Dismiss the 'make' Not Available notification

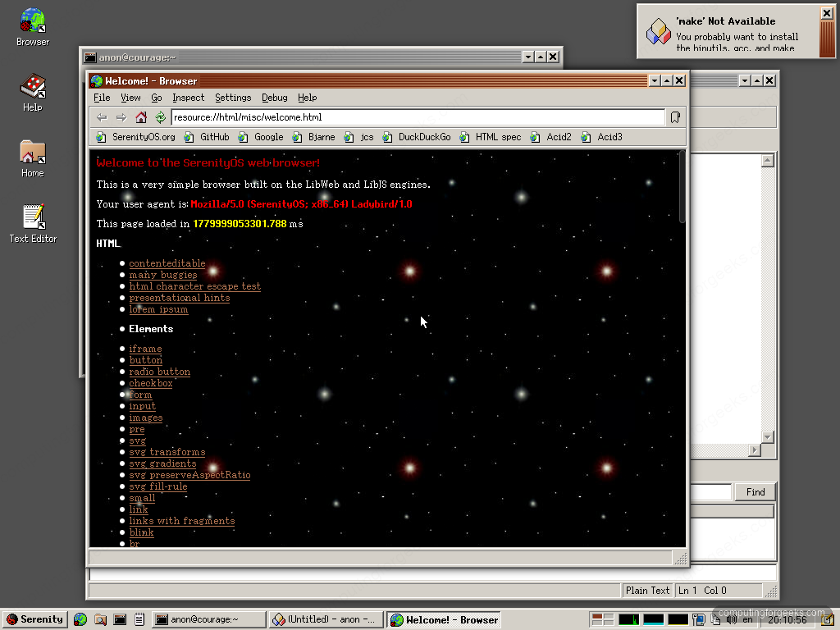point(827,13)
